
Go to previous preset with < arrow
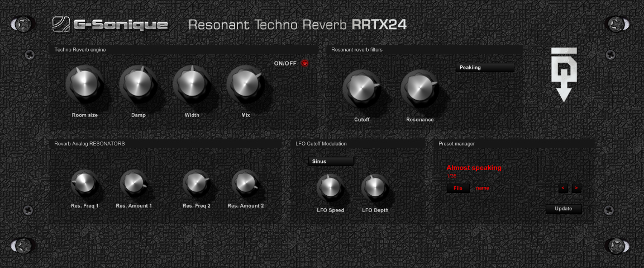click(x=563, y=189)
